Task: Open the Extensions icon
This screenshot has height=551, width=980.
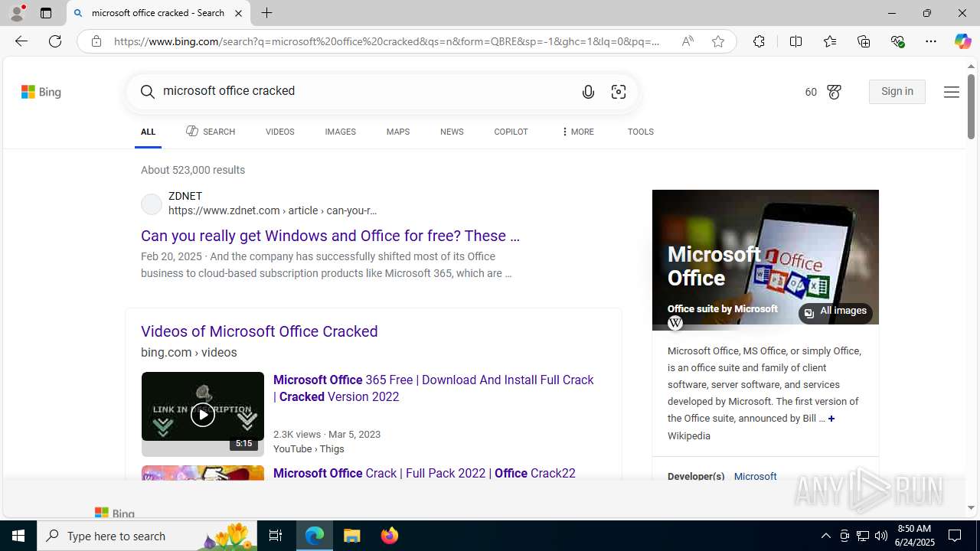Action: [759, 41]
